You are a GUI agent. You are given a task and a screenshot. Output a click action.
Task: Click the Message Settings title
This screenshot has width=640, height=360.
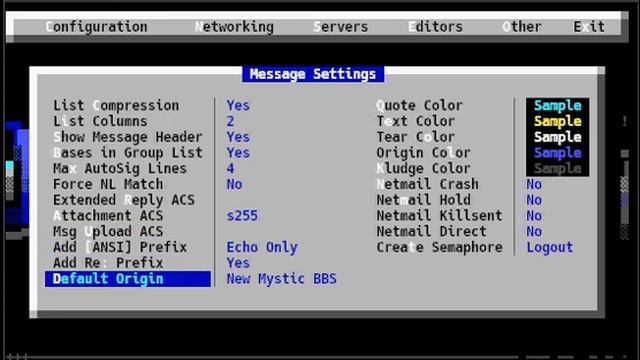point(313,74)
